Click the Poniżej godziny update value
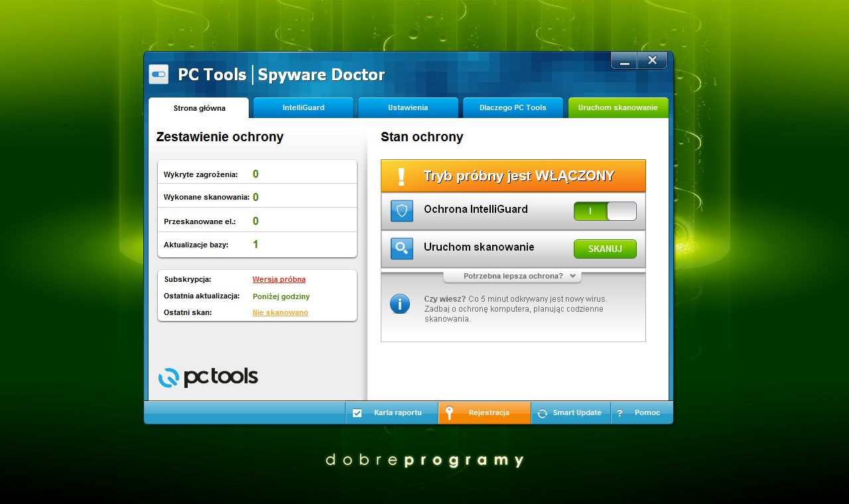This screenshot has height=504, width=849. coord(281,296)
